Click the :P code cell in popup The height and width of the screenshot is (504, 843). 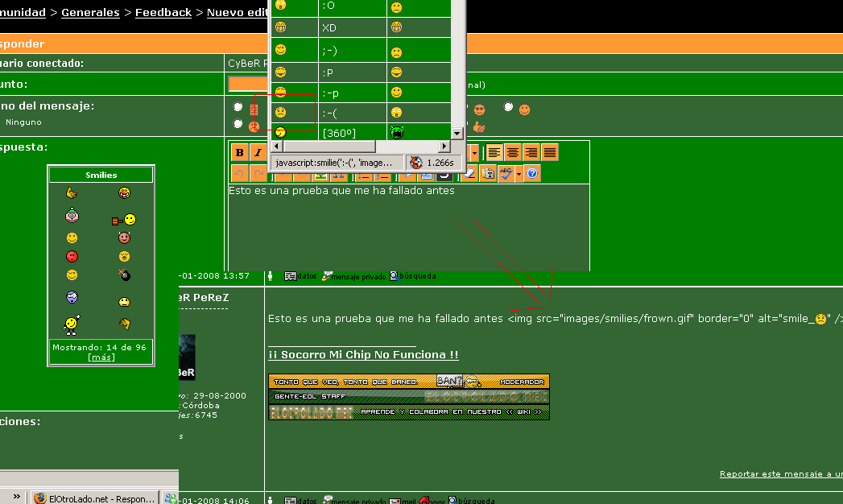[x=352, y=72]
